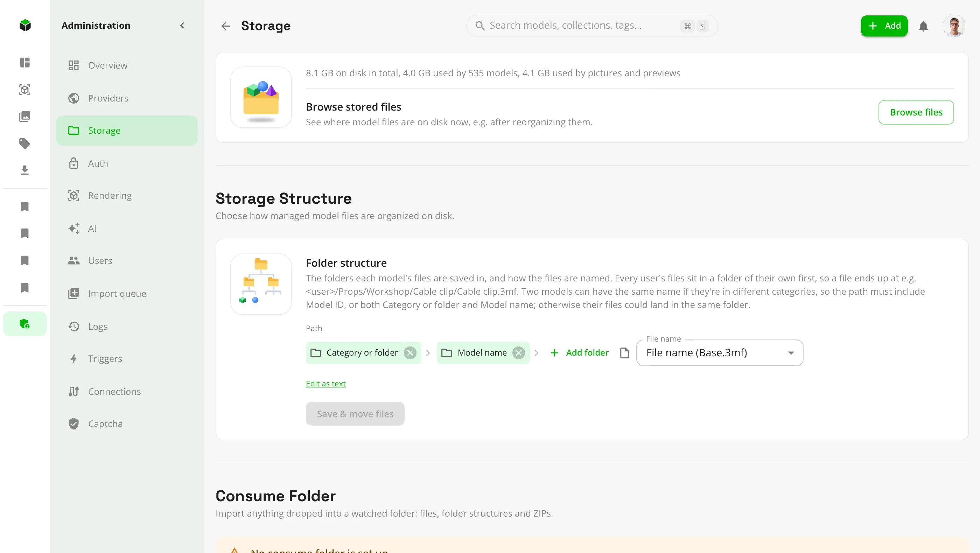
Task: Open notifications bell
Action: (923, 26)
